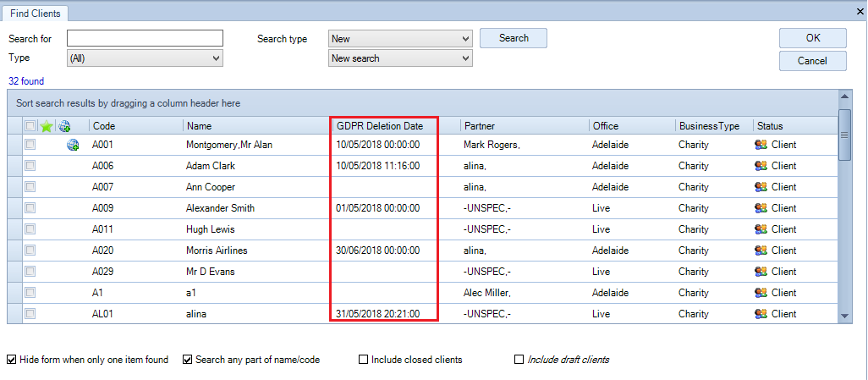This screenshot has height=380, width=868.
Task: Uncheck Hide form when only one item found
Action: (x=12, y=360)
